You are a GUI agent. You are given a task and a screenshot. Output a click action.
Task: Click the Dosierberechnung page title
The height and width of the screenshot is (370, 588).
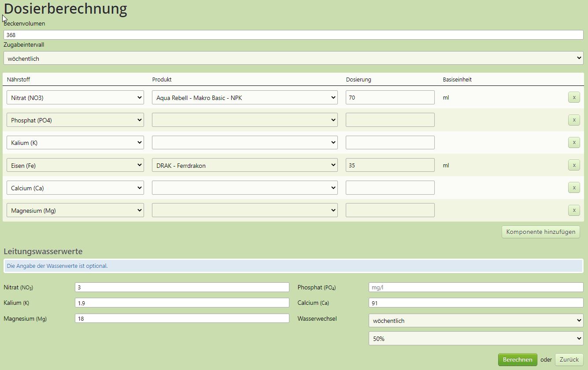(65, 8)
